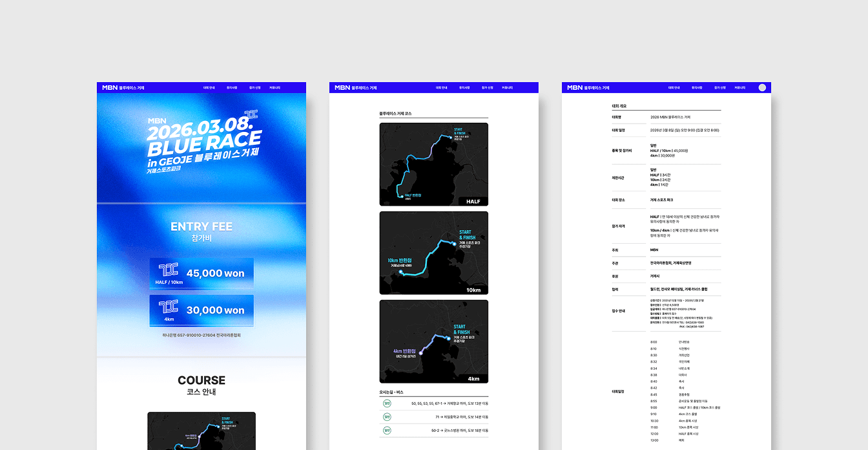Select the 4km 30,000 won fee card

(201, 310)
